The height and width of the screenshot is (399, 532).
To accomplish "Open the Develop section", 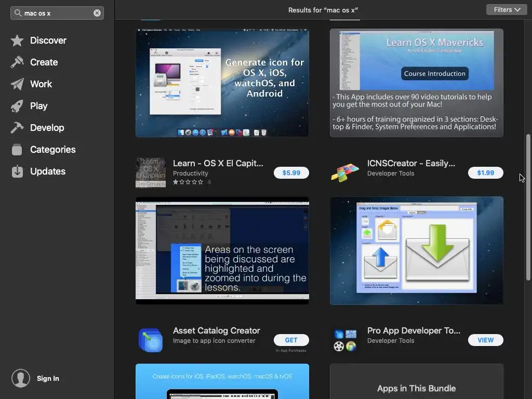I will point(47,128).
